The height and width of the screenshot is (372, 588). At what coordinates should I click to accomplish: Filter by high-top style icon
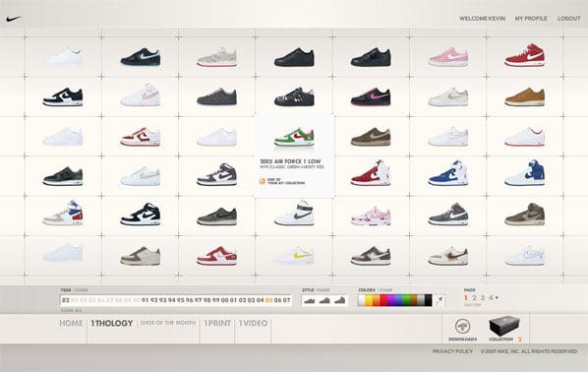coord(340,300)
